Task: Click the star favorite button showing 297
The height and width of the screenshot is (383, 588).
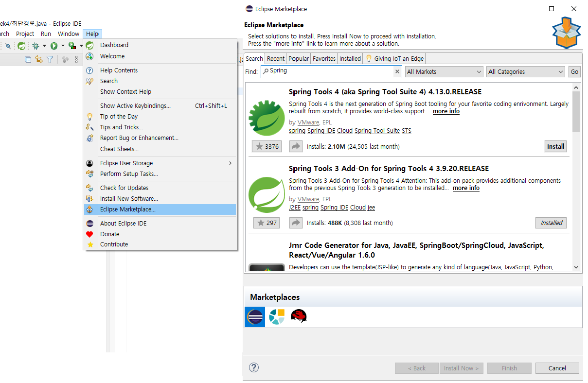Action: coord(267,223)
